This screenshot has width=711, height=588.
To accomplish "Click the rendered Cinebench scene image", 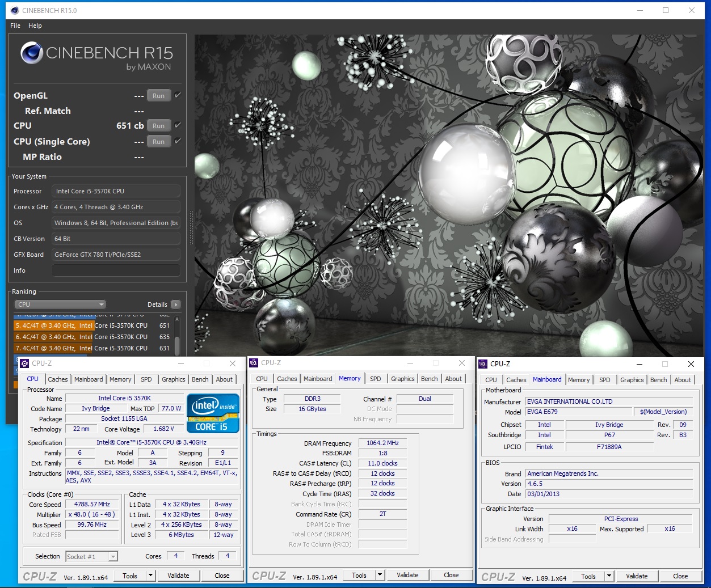I will [449, 195].
